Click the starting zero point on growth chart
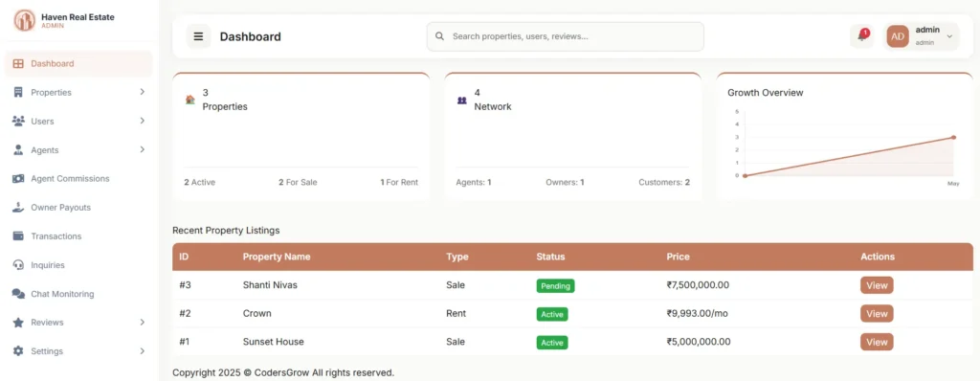 coord(745,176)
